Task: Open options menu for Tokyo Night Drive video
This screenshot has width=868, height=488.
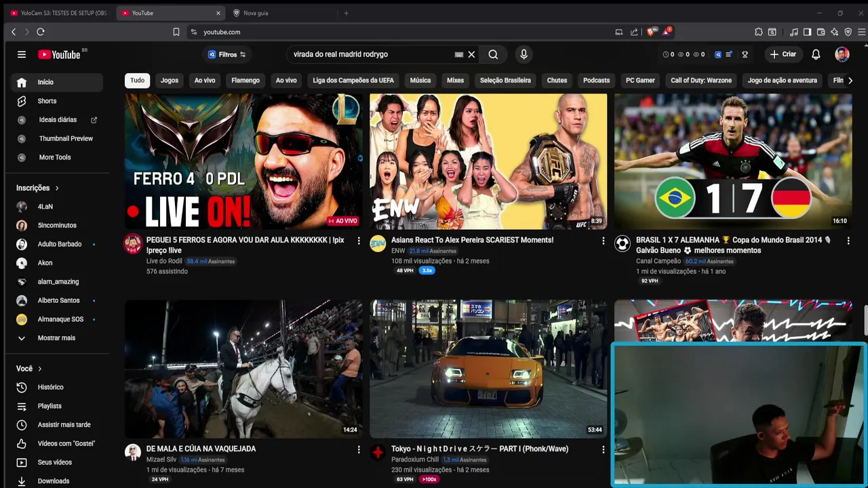Action: 604,449
